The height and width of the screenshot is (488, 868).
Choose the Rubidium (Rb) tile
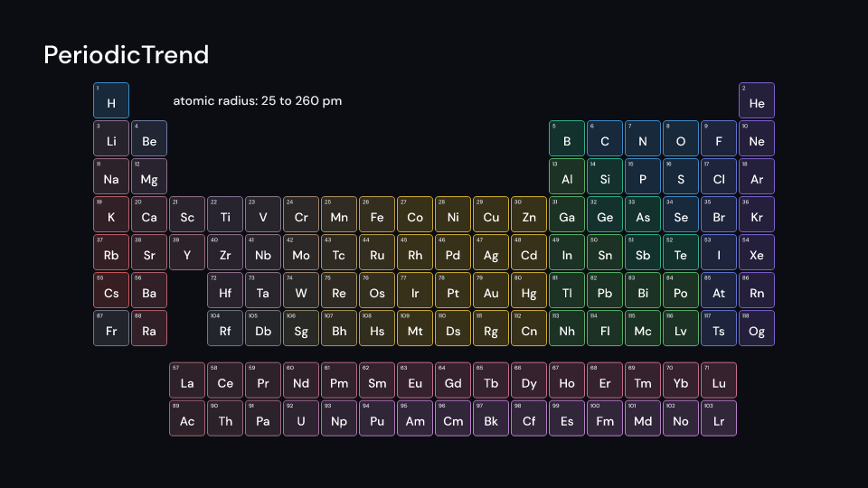pos(111,252)
